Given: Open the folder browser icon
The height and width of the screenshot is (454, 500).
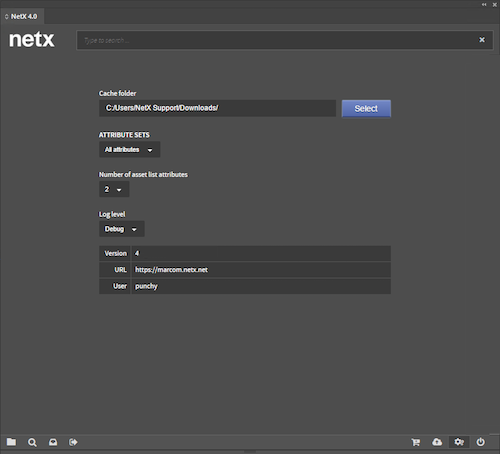Looking at the screenshot, I should pos(11,442).
